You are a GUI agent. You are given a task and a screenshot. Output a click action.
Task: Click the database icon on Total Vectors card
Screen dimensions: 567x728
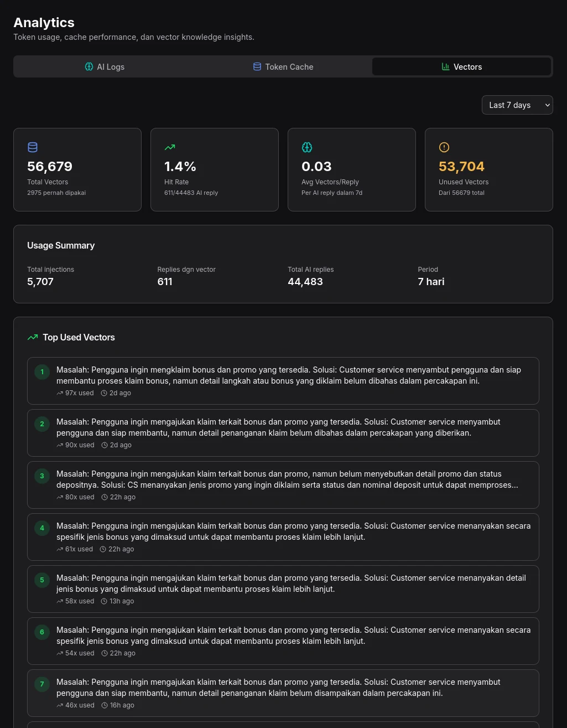pyautogui.click(x=33, y=147)
